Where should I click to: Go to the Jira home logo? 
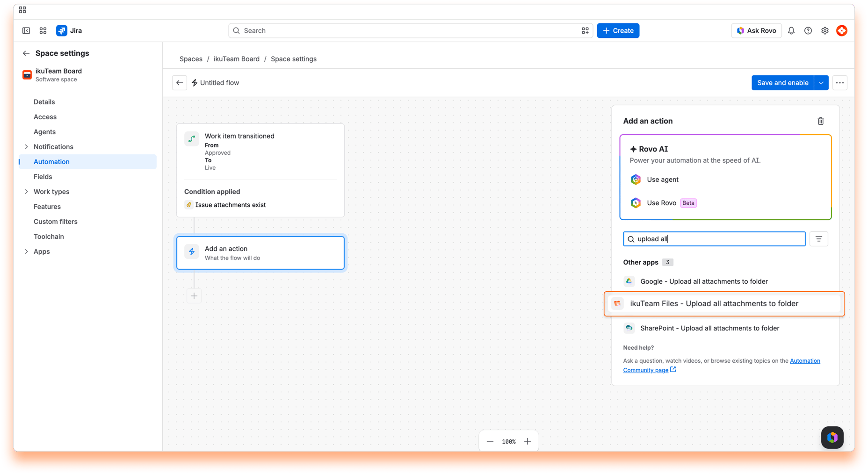[x=69, y=31]
